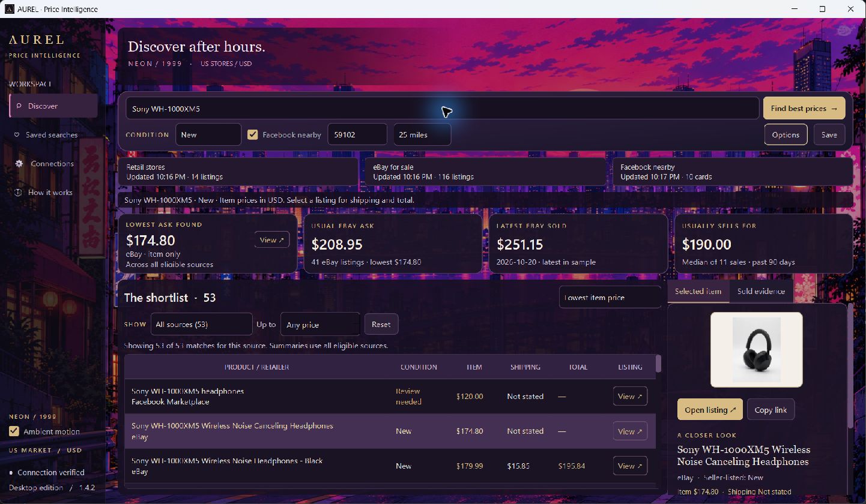Click the Copy link button
Viewport: 866px width, 504px height.
[771, 410]
